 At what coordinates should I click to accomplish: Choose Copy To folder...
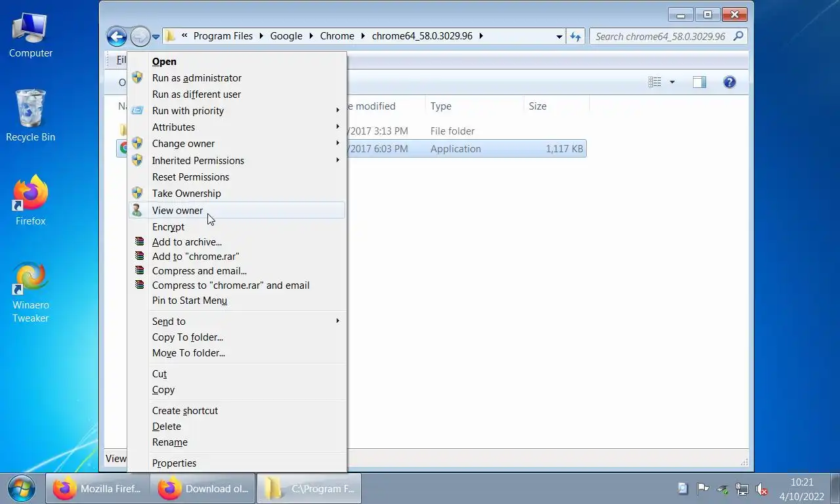coord(237,337)
